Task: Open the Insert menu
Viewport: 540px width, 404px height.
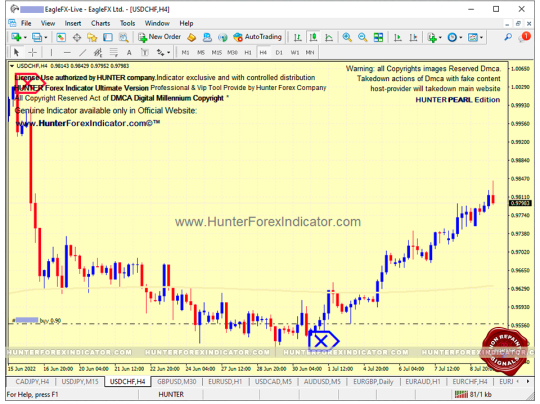Action: coord(73,23)
